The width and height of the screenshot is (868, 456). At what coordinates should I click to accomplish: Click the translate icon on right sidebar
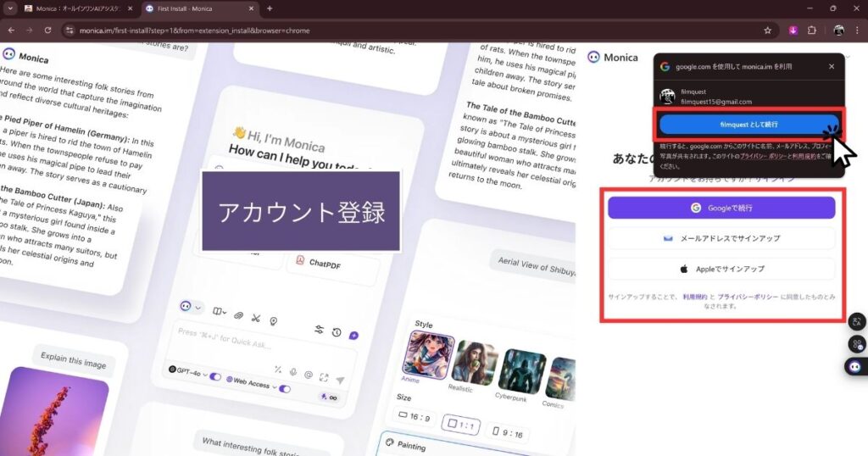coord(857,321)
